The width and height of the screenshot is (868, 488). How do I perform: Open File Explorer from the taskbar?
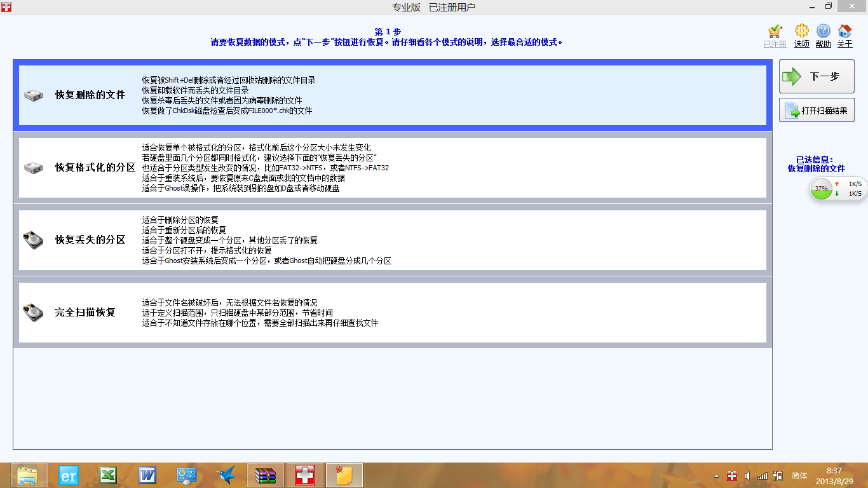[27, 475]
